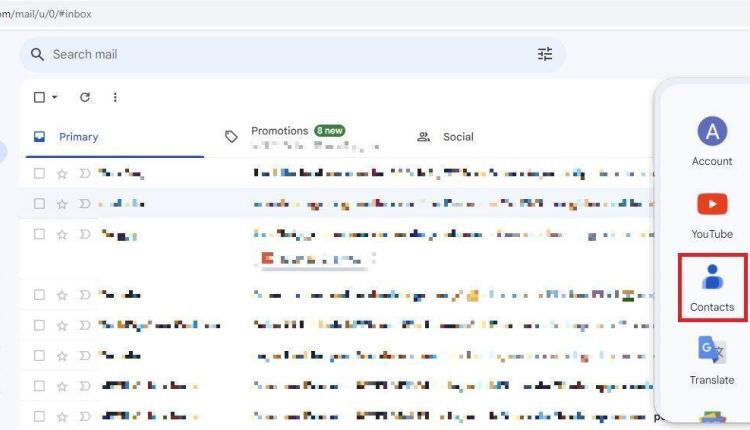Mark the last visible email as important
The image size is (750, 430).
coord(85,417)
